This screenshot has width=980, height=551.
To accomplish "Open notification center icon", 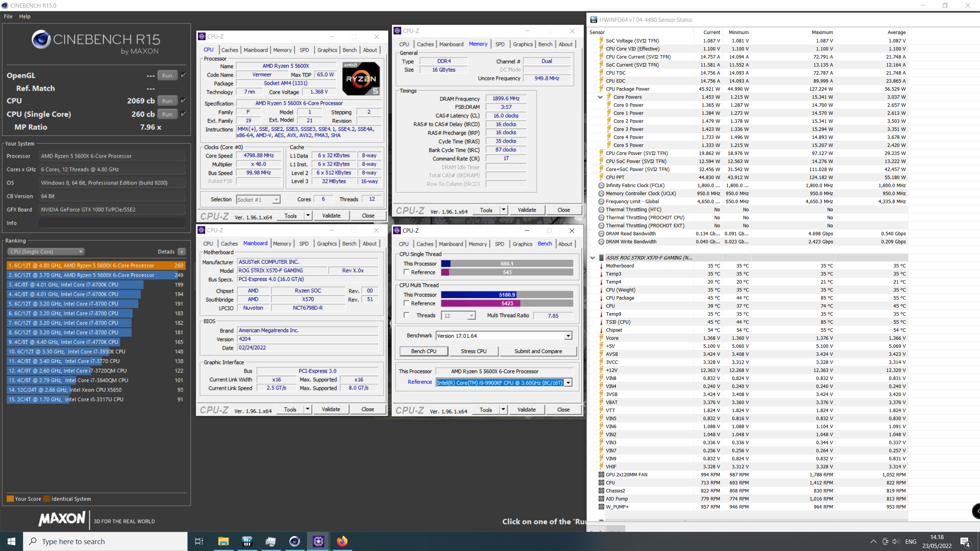I will (x=965, y=541).
